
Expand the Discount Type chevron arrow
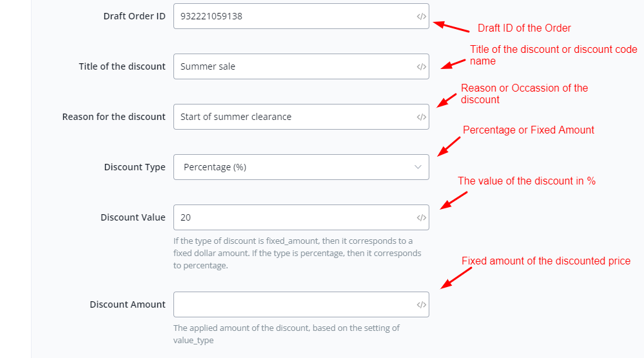[417, 167]
